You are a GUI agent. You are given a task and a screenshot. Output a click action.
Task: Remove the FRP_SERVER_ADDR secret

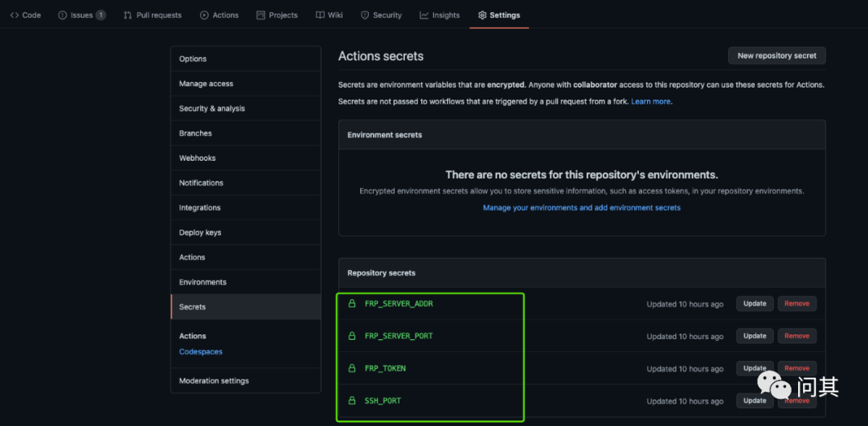797,304
